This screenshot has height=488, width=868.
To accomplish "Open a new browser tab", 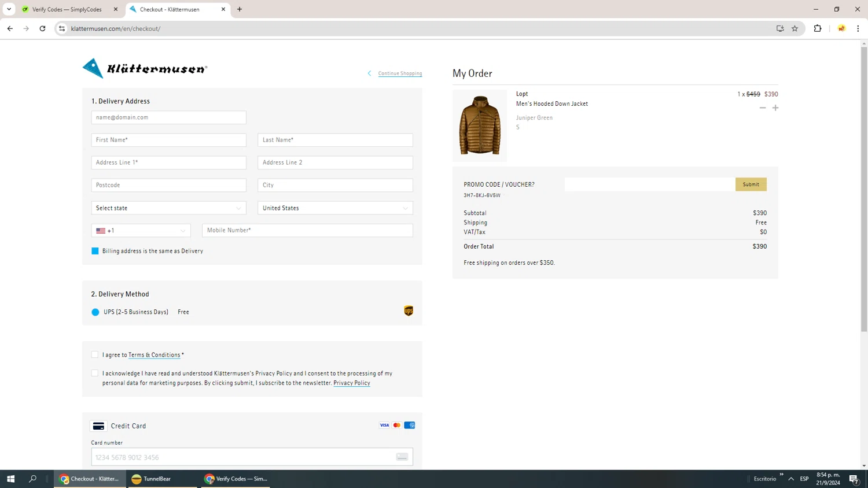I will (x=240, y=9).
